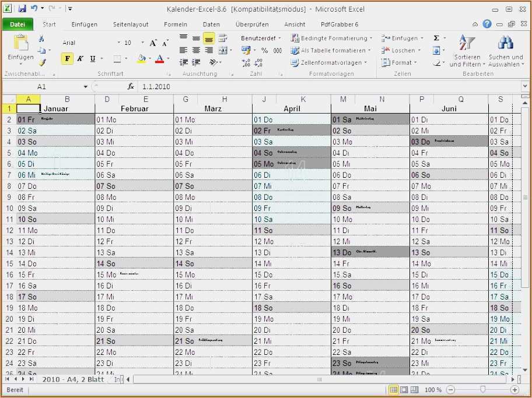Decrease font size with the small A icon
Screen dimensions: 532x398
(x=165, y=43)
